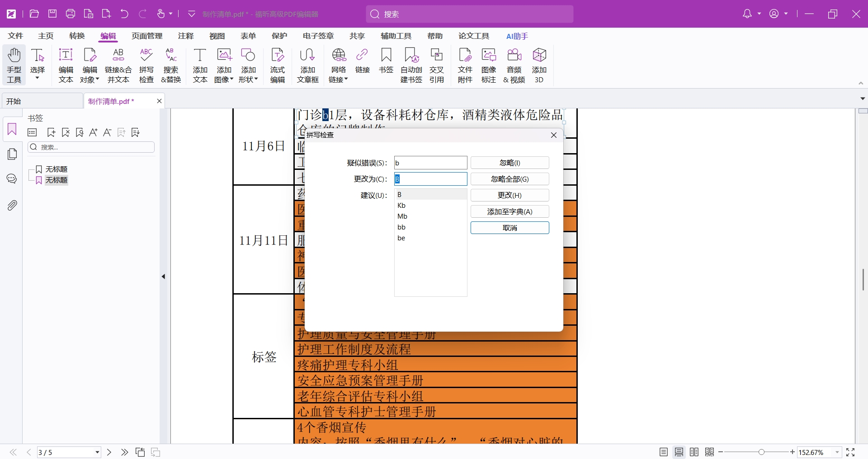Open the Page Management (页面管理) tab
The image size is (868, 459).
tap(147, 36)
